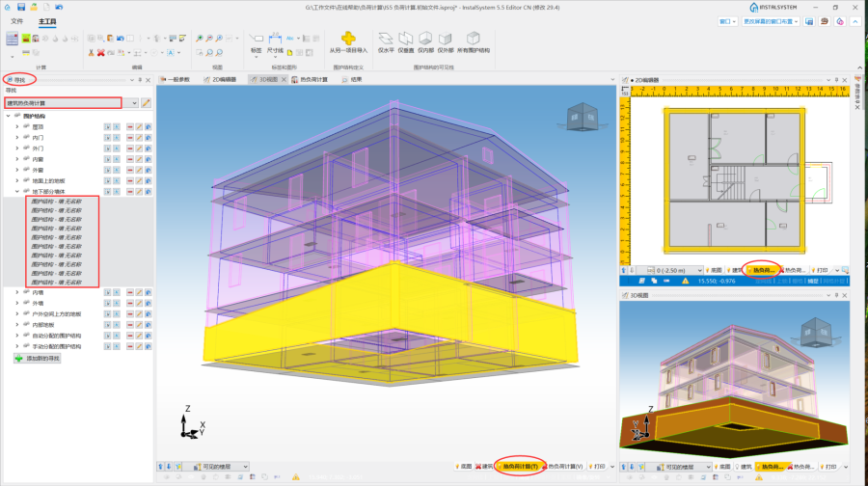This screenshot has height=486, width=868.
Task: Click the pencil edit icon beside search dropdown
Action: point(146,102)
